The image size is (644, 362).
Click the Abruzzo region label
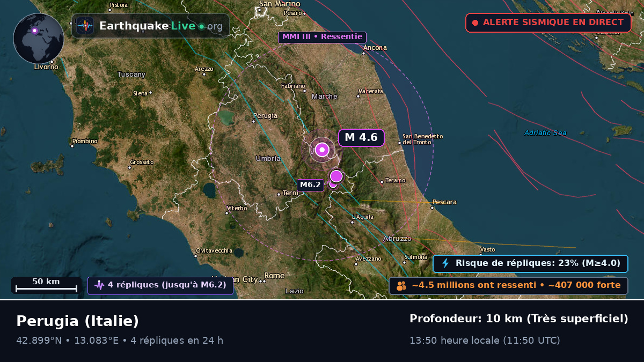tap(397, 238)
